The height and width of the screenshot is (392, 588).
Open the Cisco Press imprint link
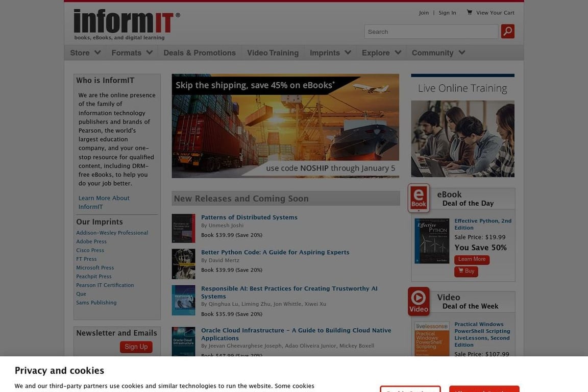[x=90, y=250]
